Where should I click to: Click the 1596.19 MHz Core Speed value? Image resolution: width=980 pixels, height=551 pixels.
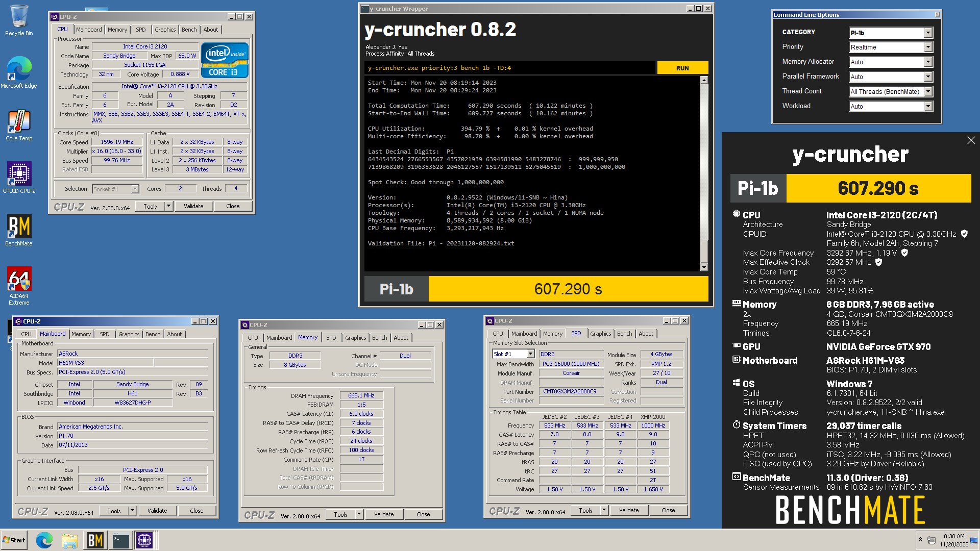click(x=117, y=142)
